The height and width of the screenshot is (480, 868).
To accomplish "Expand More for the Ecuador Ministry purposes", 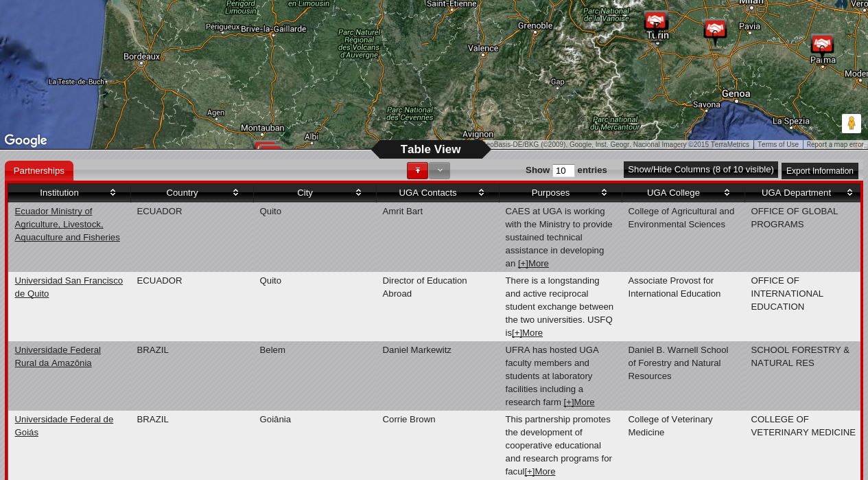I will click(533, 264).
